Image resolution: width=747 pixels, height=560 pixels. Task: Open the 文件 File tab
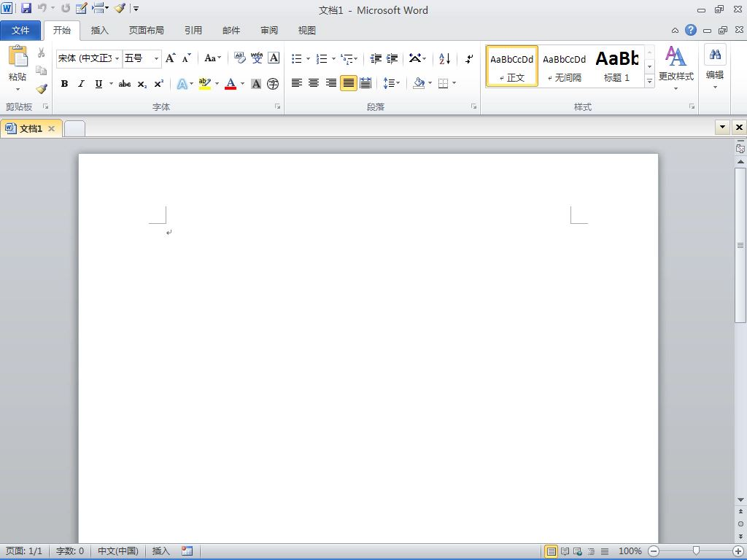pos(20,31)
